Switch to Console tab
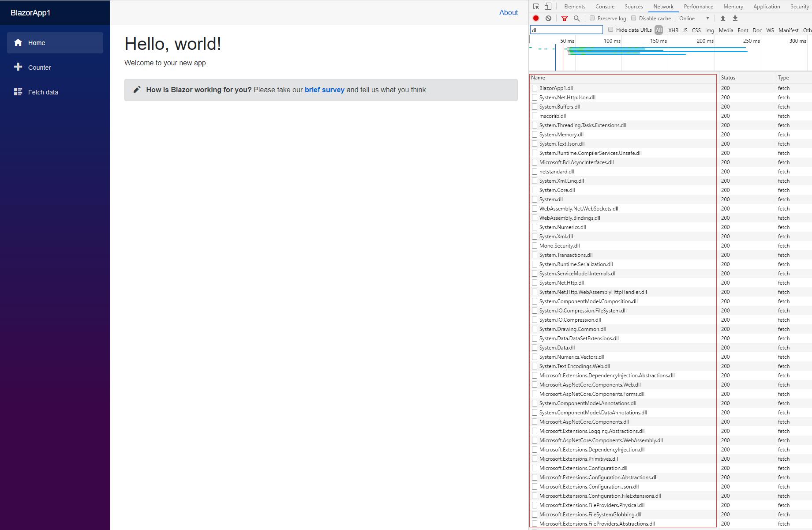Image resolution: width=812 pixels, height=530 pixels. (605, 6)
